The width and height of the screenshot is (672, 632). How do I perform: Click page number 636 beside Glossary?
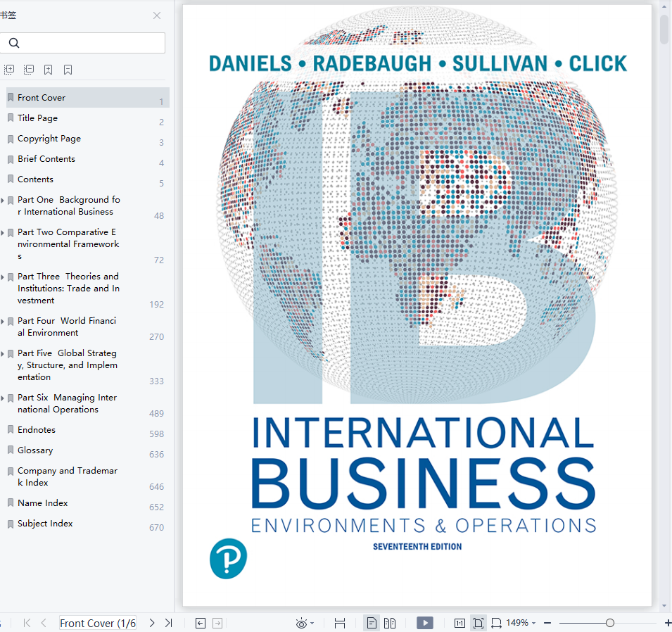click(x=156, y=455)
